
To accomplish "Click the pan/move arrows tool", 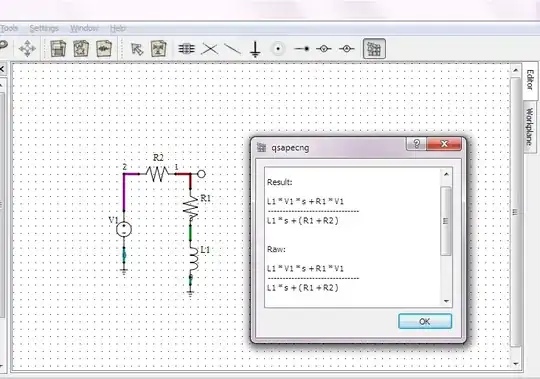I will pos(27,48).
